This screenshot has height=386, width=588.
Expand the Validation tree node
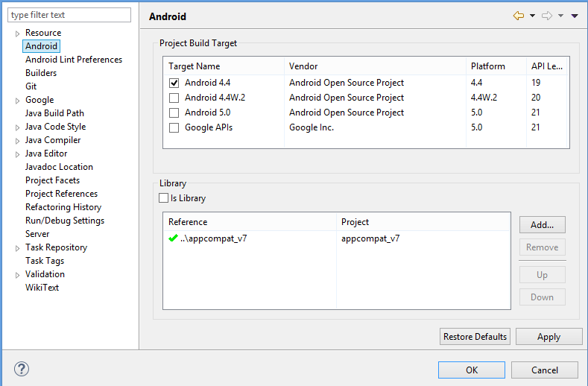18,275
